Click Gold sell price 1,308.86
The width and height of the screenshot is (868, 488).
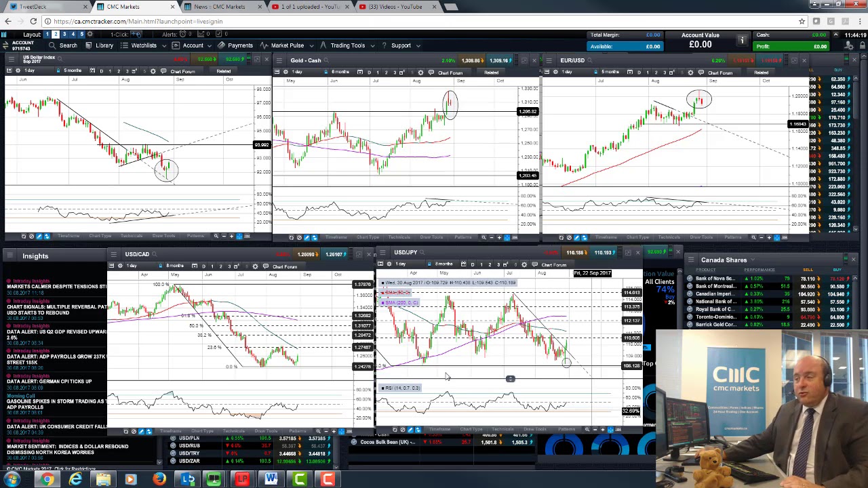471,61
